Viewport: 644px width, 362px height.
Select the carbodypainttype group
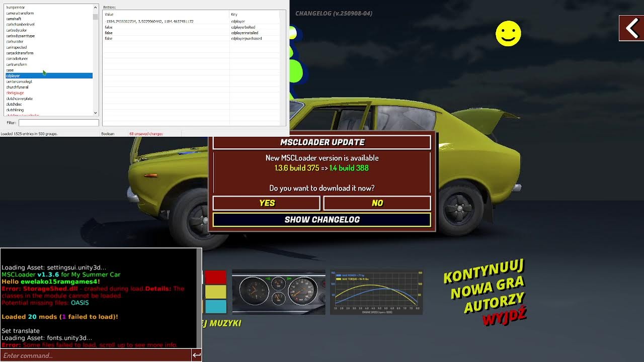(x=21, y=36)
